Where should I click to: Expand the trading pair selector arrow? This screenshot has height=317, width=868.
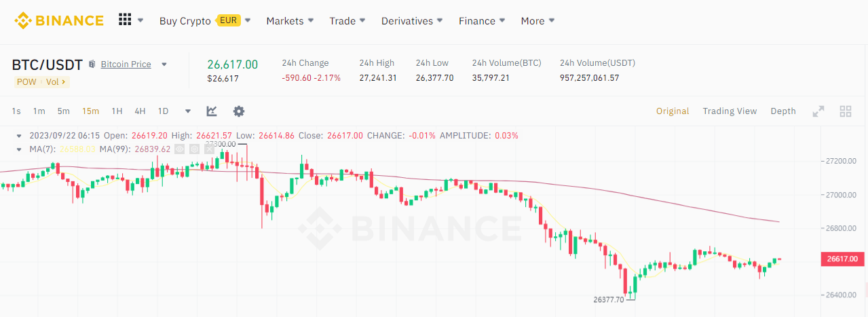coord(164,64)
